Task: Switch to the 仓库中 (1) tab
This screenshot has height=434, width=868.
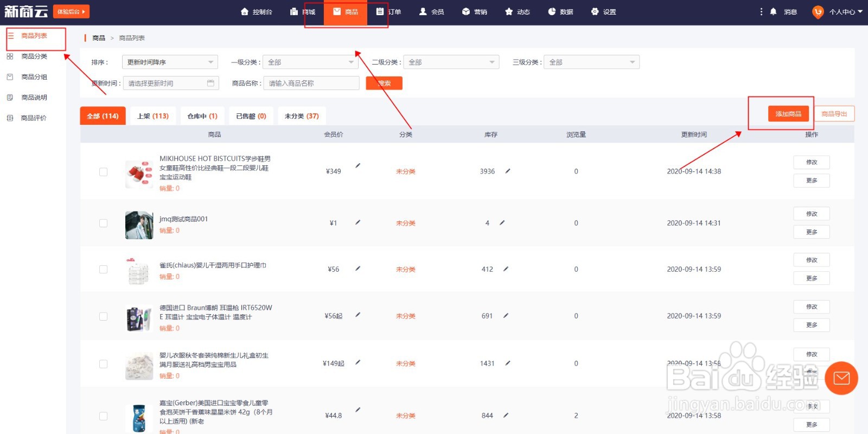Action: pos(202,116)
